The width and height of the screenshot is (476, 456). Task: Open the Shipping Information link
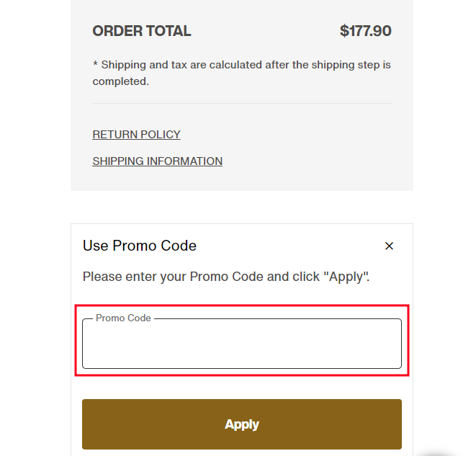(x=157, y=161)
